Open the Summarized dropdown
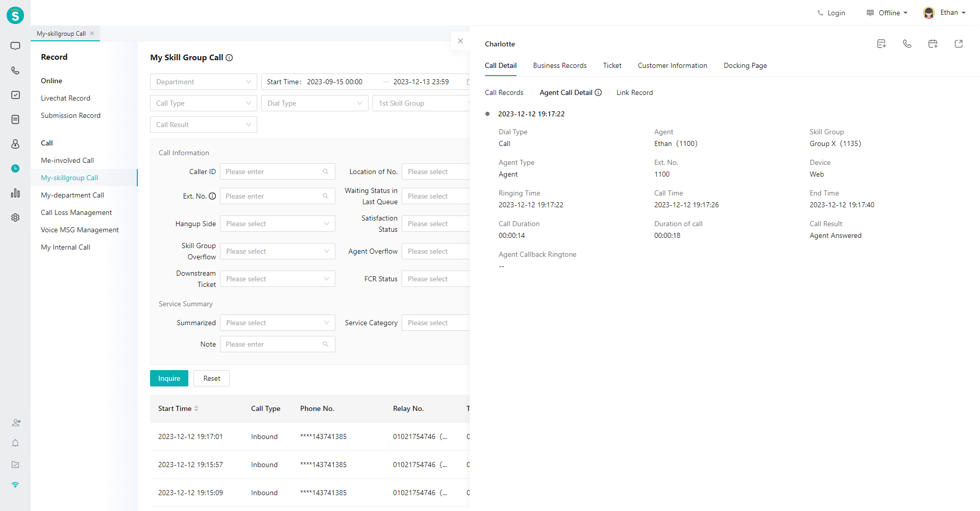980x511 pixels. (278, 323)
